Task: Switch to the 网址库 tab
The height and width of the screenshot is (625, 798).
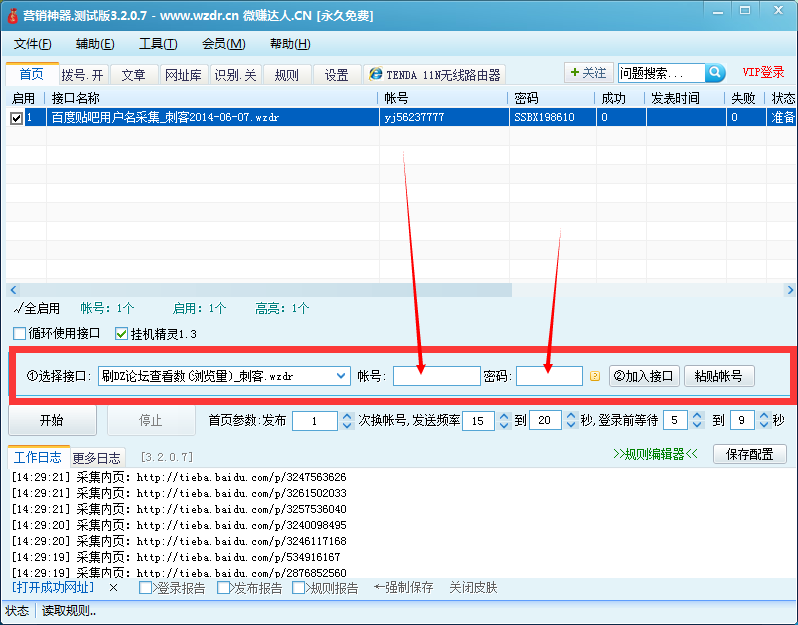Action: [x=183, y=75]
